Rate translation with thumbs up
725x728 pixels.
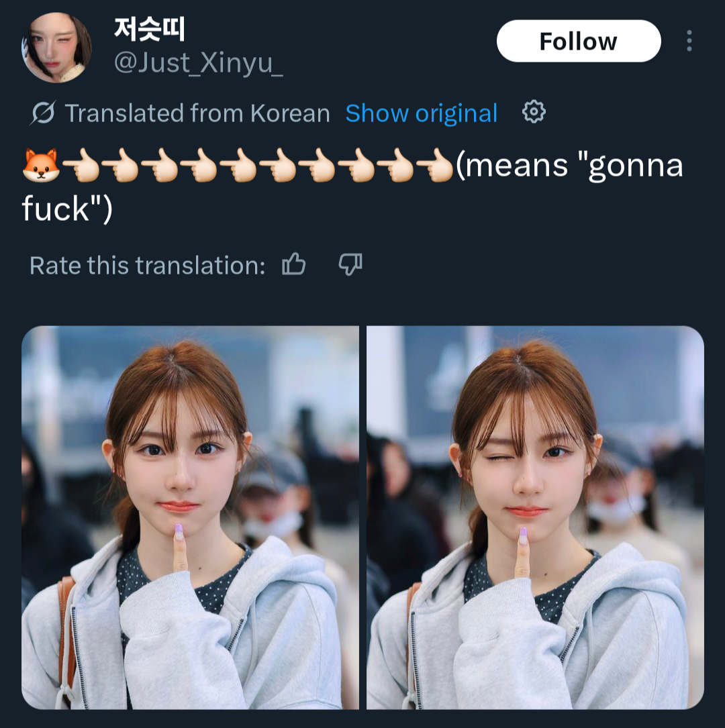[293, 264]
